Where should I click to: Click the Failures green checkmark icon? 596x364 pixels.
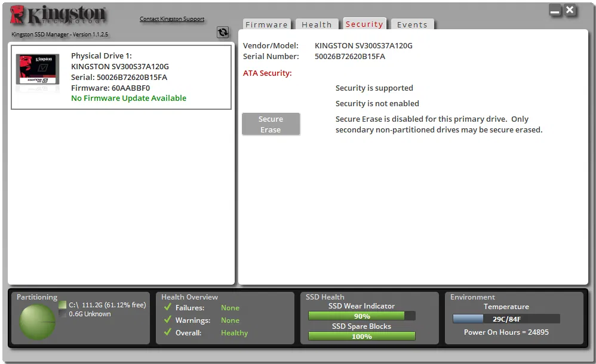pyautogui.click(x=168, y=307)
